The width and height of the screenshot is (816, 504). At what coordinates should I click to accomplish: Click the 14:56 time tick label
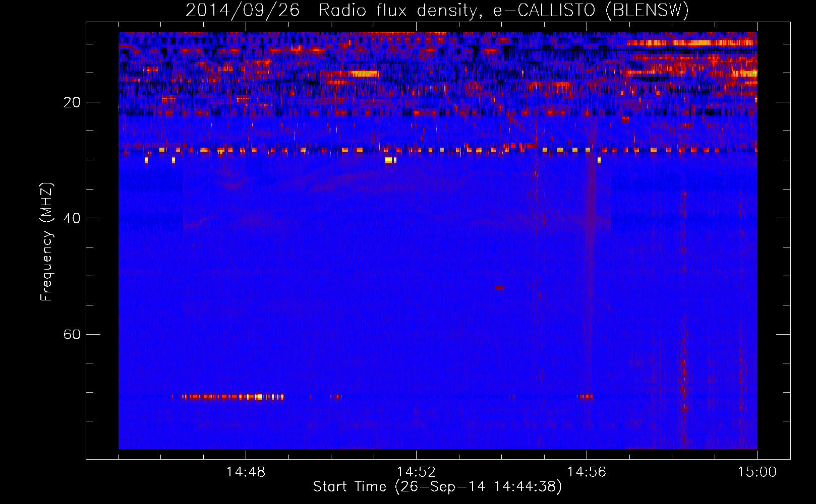[587, 472]
